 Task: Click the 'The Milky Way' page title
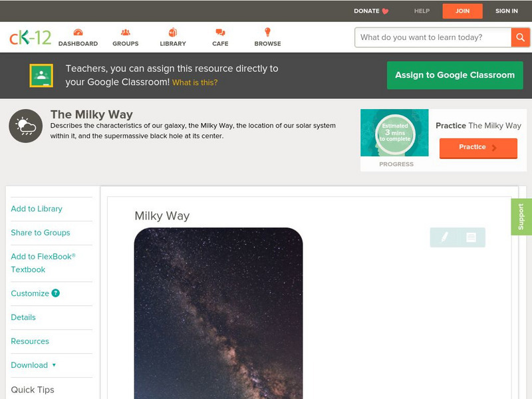point(92,114)
